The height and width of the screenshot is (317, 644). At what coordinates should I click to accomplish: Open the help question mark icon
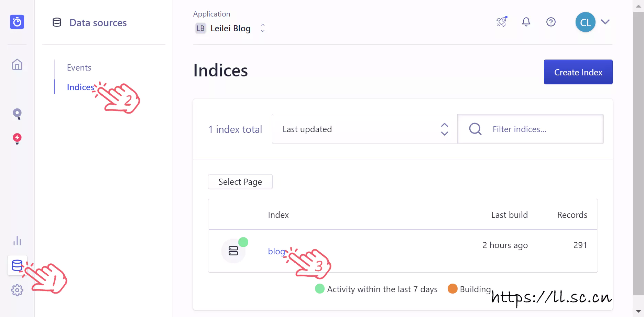tap(551, 22)
